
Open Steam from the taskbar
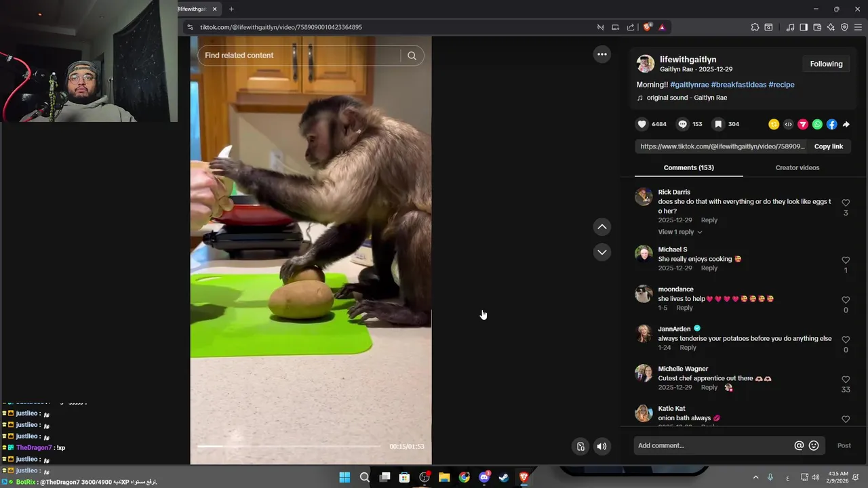504,477
